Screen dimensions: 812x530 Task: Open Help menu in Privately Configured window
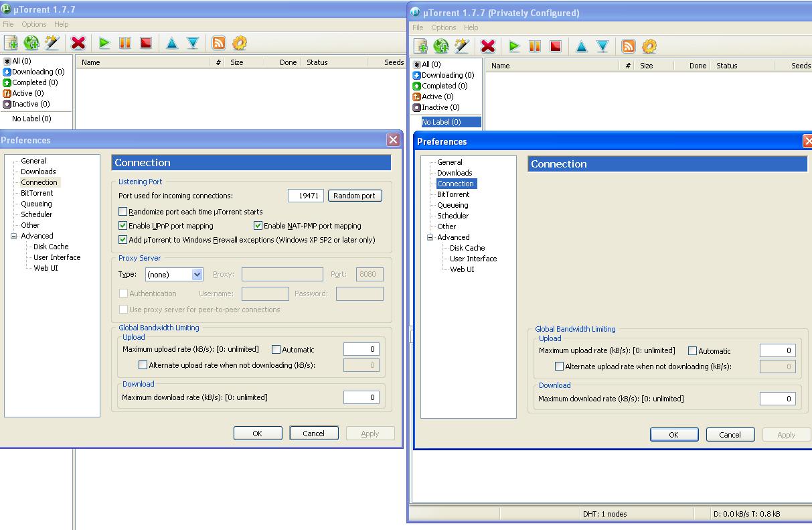coord(471,27)
